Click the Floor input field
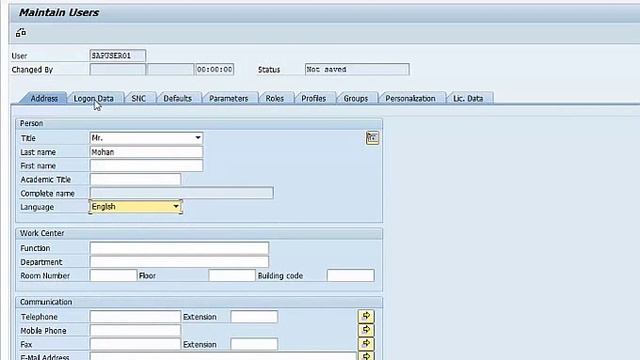The width and height of the screenshot is (640, 360). tap(232, 276)
